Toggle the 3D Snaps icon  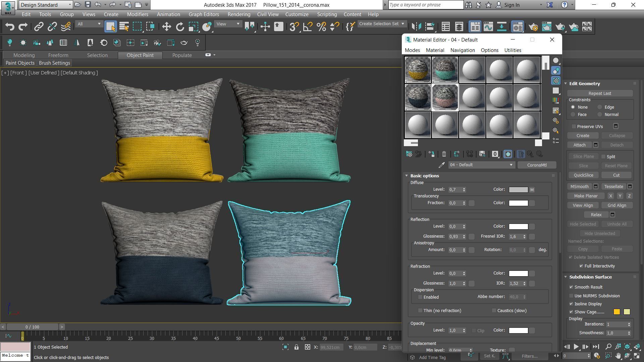pyautogui.click(x=294, y=27)
